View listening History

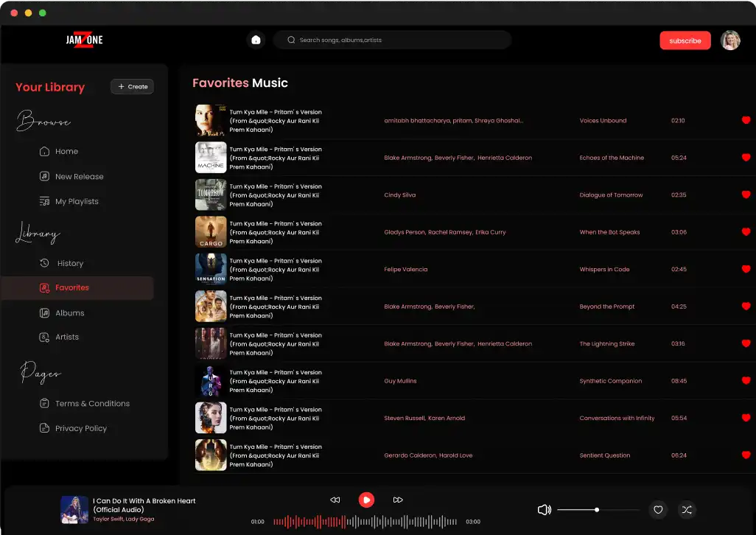click(x=61, y=263)
